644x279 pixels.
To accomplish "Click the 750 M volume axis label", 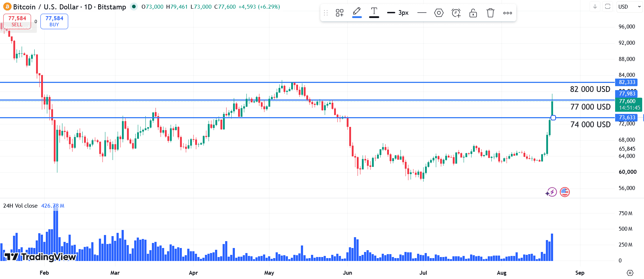I will [x=626, y=213].
